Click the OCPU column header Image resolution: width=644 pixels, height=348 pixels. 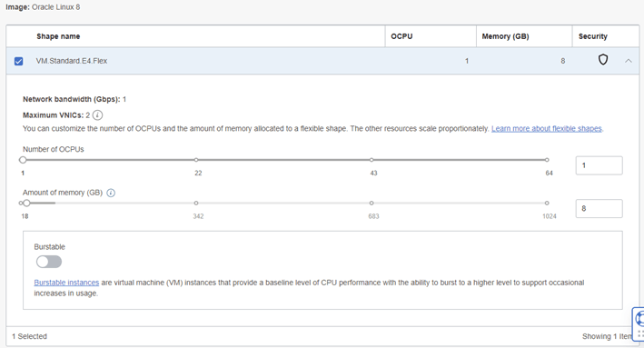[401, 36]
